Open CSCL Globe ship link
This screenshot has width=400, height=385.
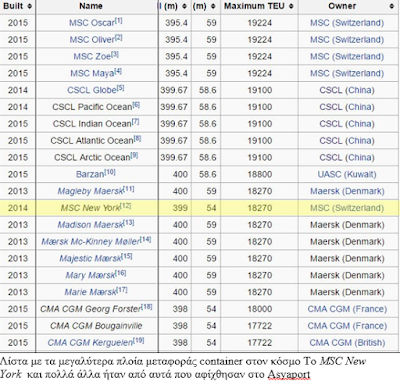pos(92,90)
